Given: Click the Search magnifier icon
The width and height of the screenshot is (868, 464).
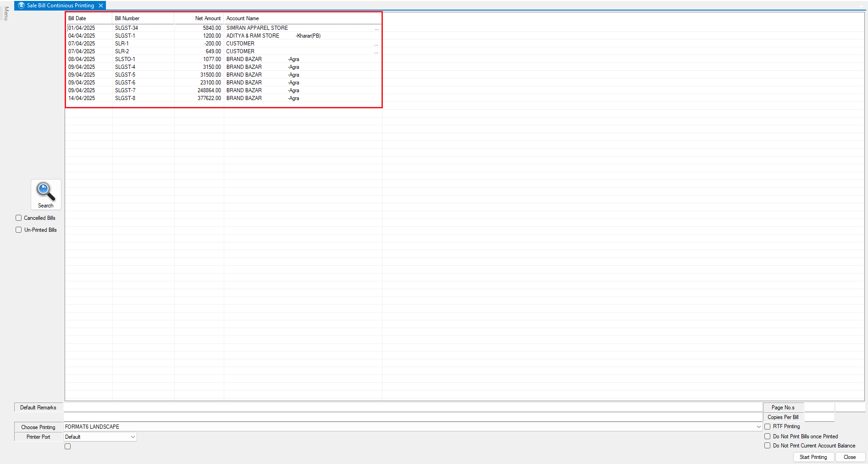Looking at the screenshot, I should tap(45, 191).
